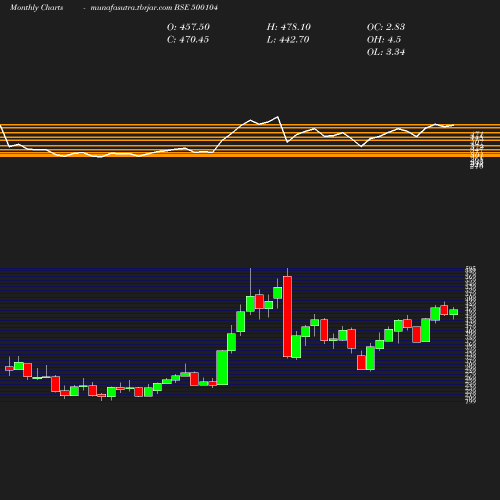Image resolution: width=500 pixels, height=500 pixels.
Task: Click the OH: 4.5 value
Action: click(x=384, y=40)
